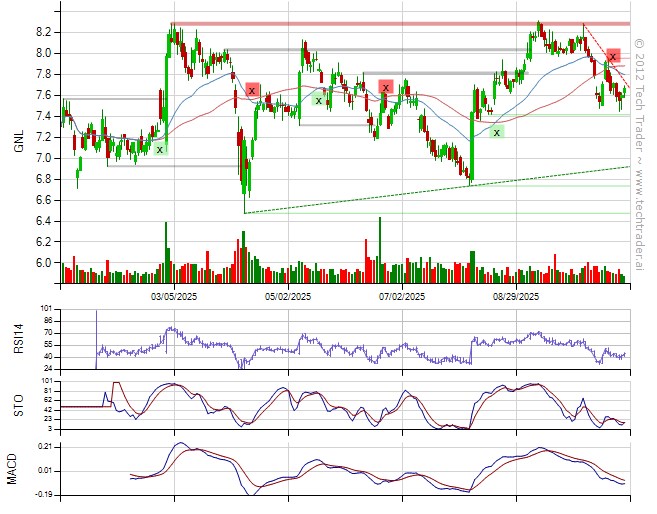Image resolution: width=657 pixels, height=514 pixels.
Task: Click the 6.0 price axis label
Action: (44, 263)
